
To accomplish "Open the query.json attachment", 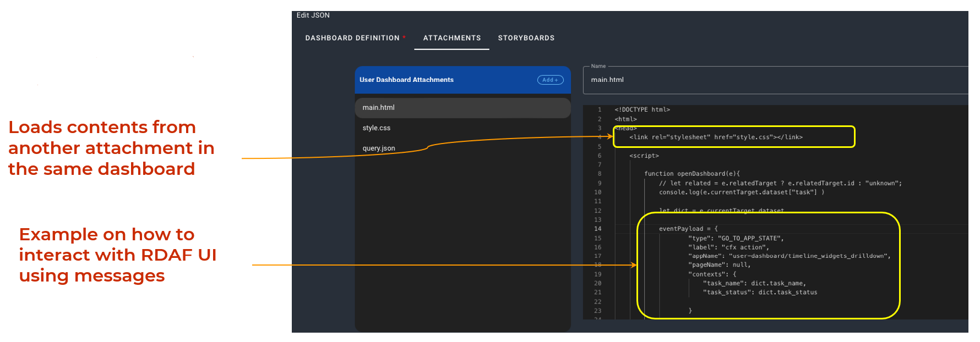I will 379,148.
